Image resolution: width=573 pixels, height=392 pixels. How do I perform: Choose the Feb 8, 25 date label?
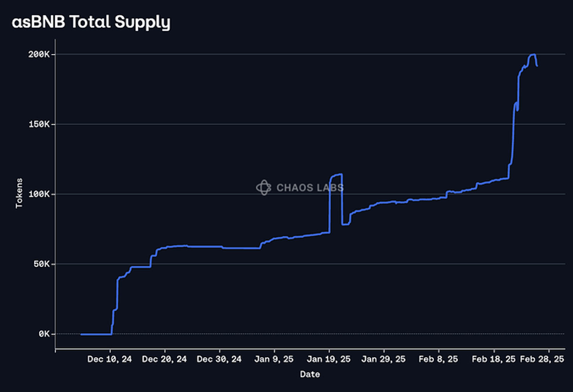tap(438, 359)
